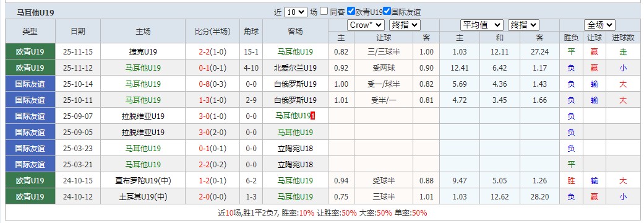
Task: Click the 比分(半场) column header
Action: 213,31
